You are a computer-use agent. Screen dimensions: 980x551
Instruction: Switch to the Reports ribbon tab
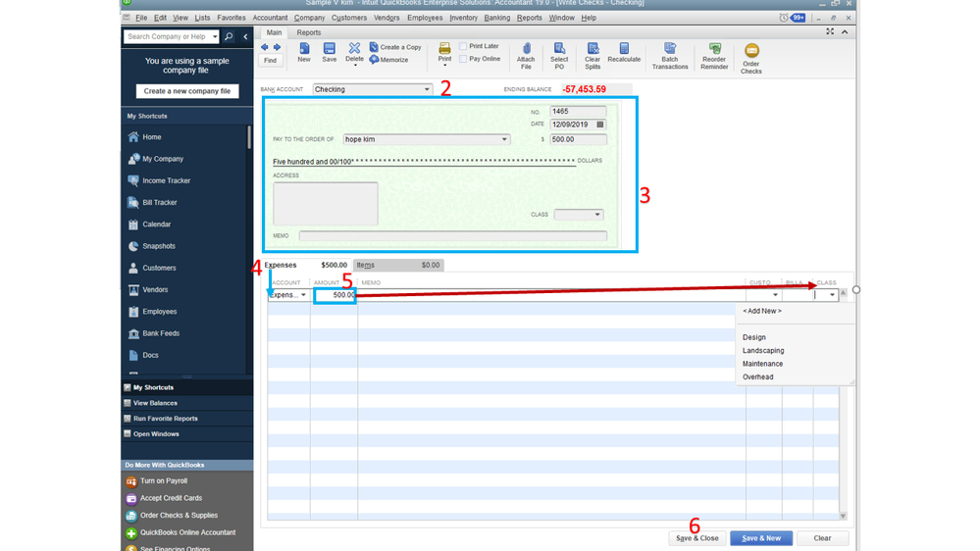point(308,32)
